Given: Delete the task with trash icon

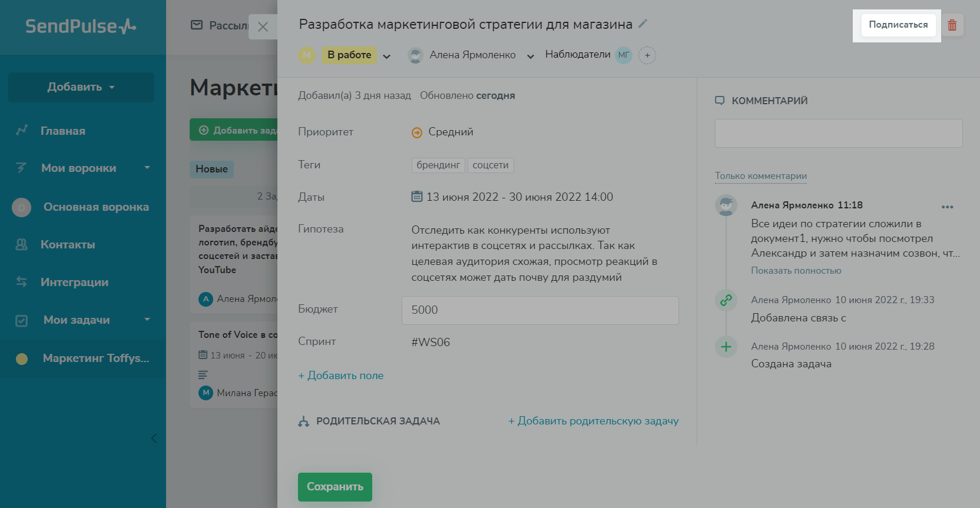Looking at the screenshot, I should 952,25.
